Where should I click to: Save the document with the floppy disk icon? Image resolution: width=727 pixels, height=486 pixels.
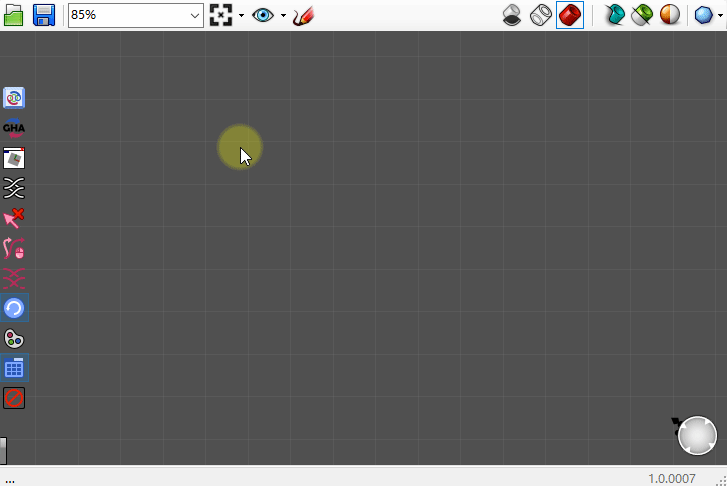click(x=44, y=15)
